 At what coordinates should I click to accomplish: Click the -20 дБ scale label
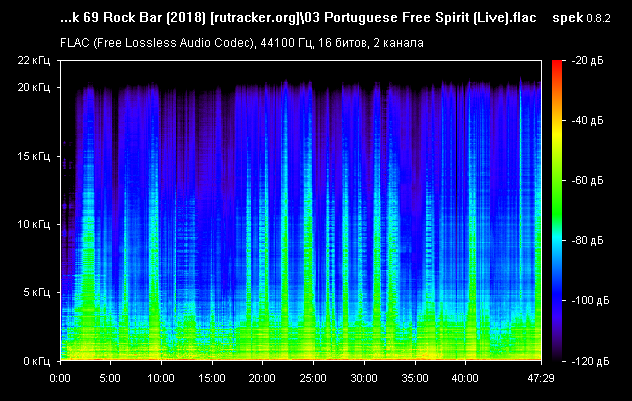tap(588, 61)
